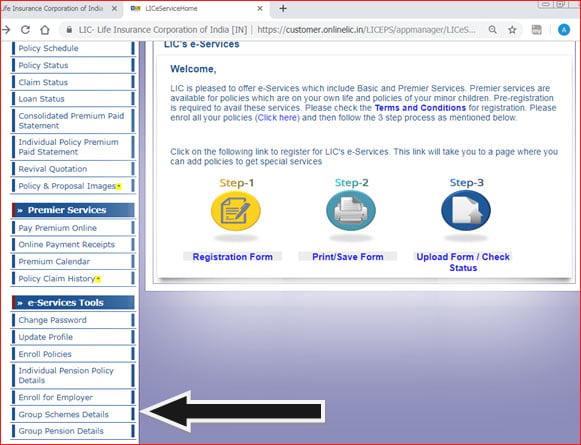Viewport: 581px width, 445px height.
Task: Select Revival Quotation
Action: (73, 169)
